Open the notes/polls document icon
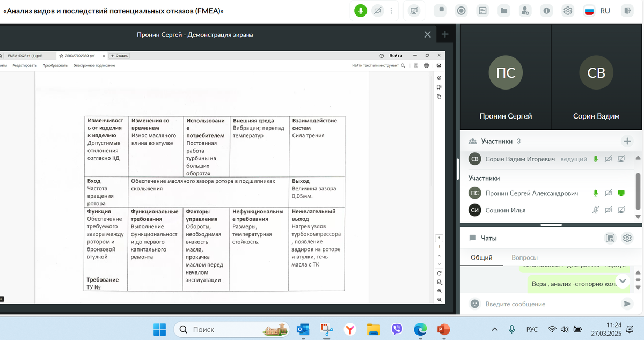Screen dimensions: 644x340 point(482,11)
